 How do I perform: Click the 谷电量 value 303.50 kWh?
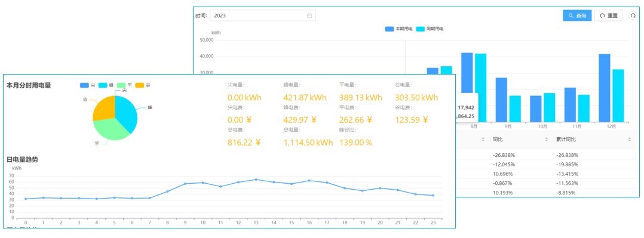(x=416, y=98)
